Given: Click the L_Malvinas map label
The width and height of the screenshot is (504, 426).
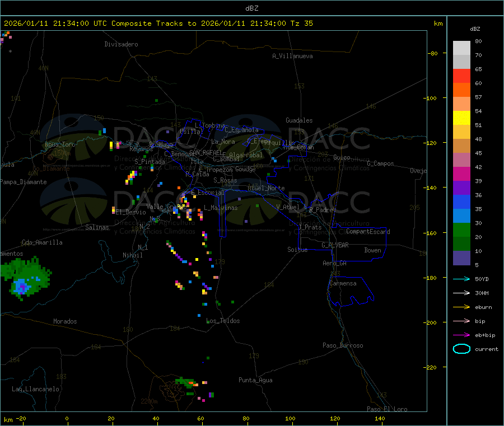Looking at the screenshot, I should [221, 208].
